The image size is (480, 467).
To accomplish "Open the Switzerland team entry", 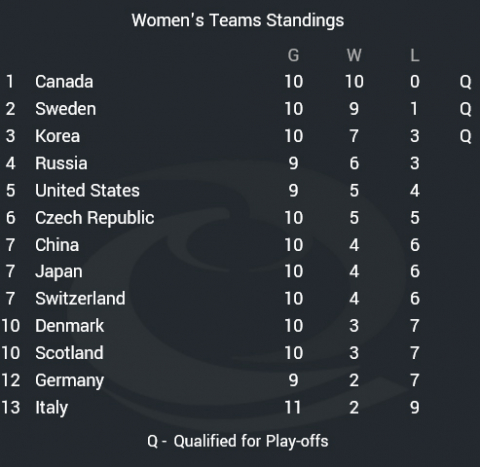I will click(x=80, y=298).
